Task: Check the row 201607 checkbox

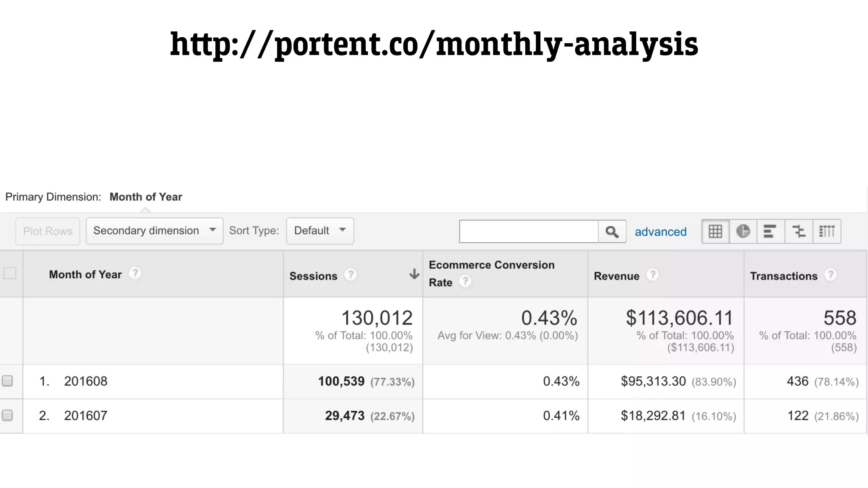Action: [7, 415]
